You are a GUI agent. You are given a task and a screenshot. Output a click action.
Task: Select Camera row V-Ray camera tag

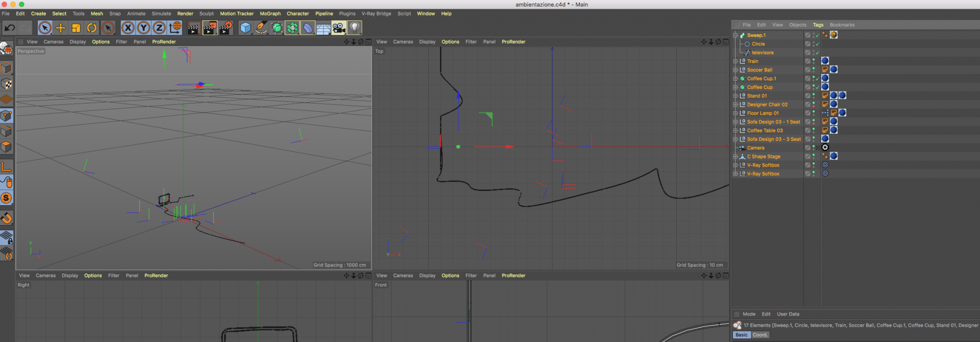coord(825,148)
